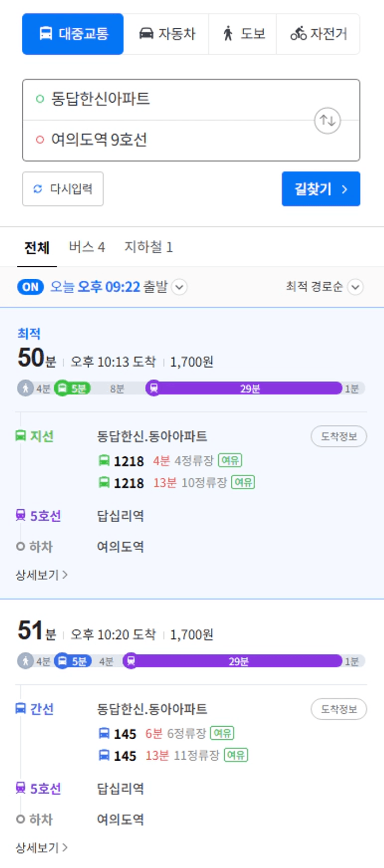Click the 길찾기 search button
This screenshot has height=868, width=384.
pos(321,189)
